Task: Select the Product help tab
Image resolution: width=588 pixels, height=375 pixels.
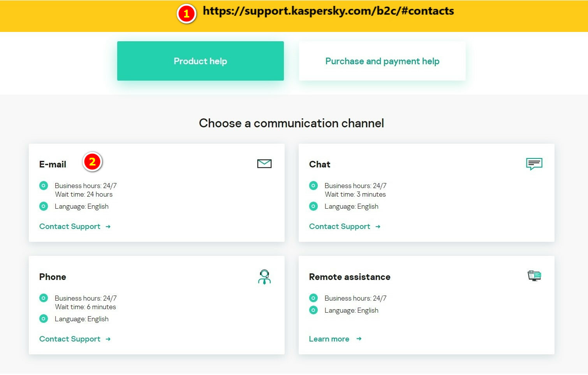Action: (200, 61)
